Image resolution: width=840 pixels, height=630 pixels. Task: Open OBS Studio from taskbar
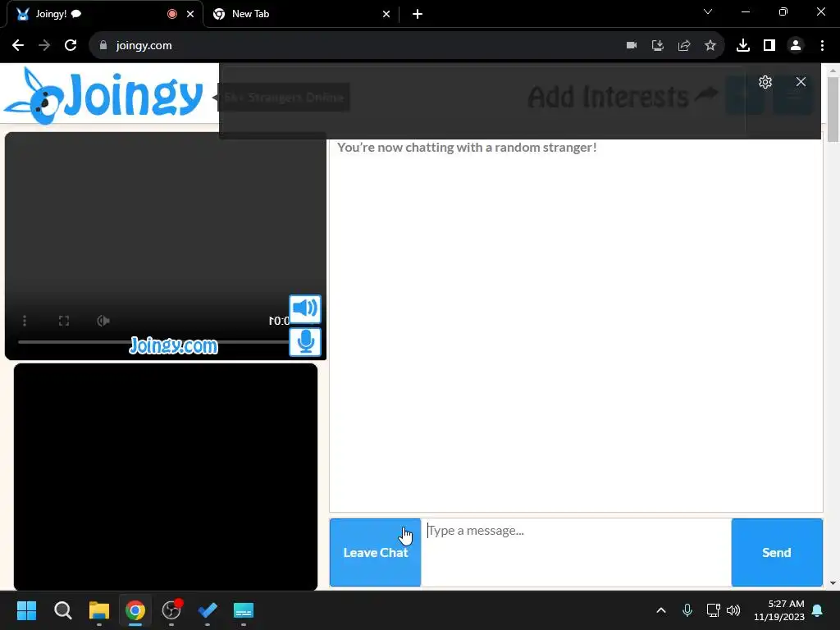(171, 610)
